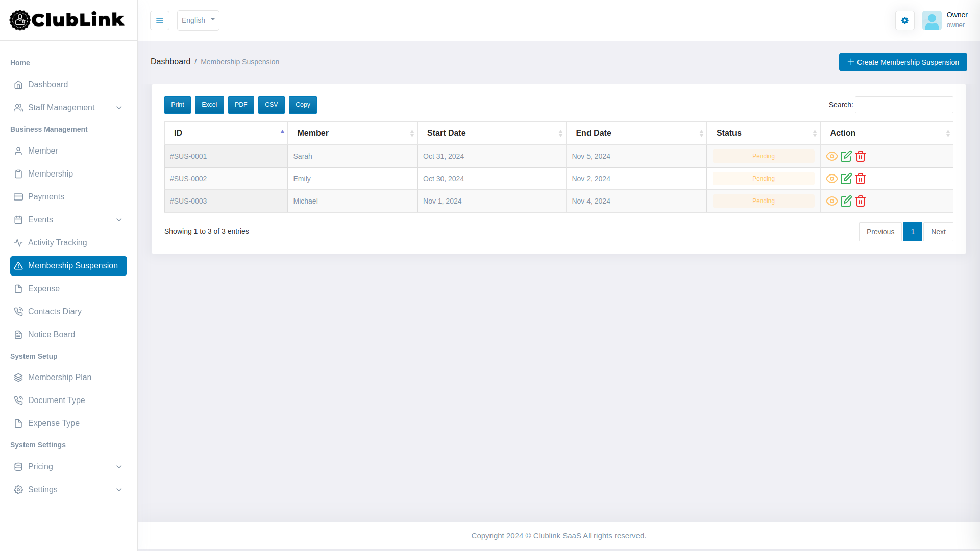Click the Payments card icon
Image resolution: width=980 pixels, height=551 pixels.
point(18,197)
